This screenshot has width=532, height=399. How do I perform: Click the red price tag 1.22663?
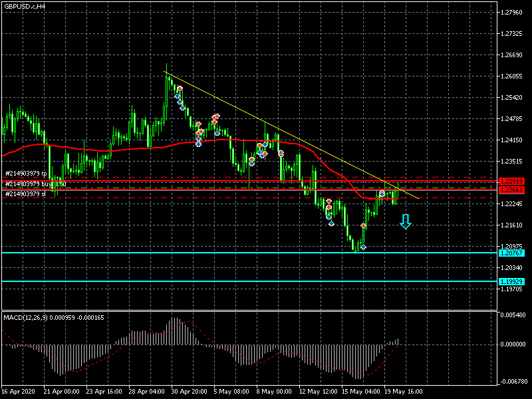511,190
